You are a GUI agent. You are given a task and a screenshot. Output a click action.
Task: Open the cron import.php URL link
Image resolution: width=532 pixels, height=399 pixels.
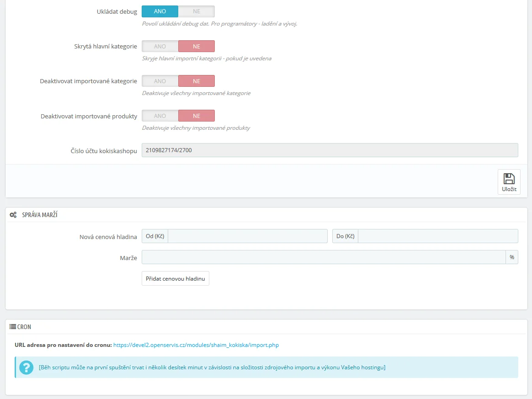click(x=196, y=345)
